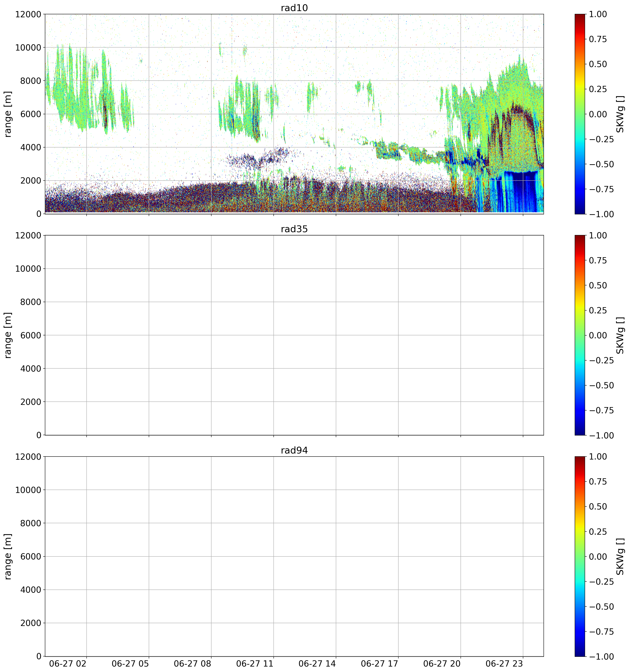Screen dimensions: 629x672
Task: Click the rad35 plot title
Action: click(294, 229)
